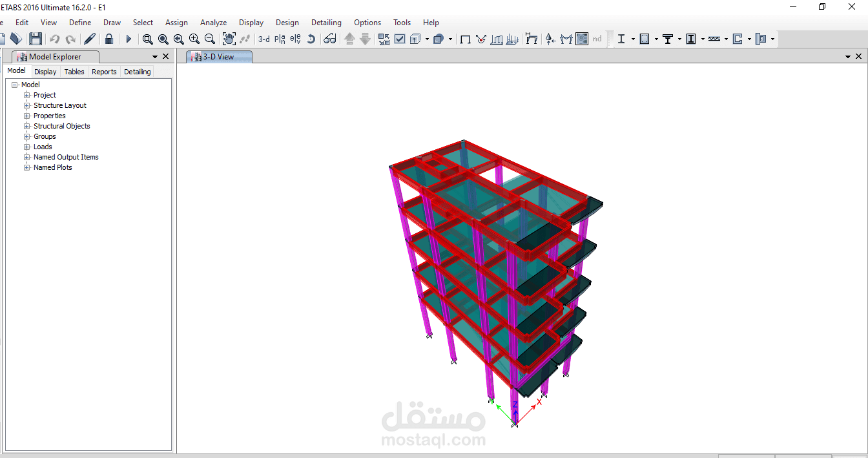Restore the previous zoom level
The height and width of the screenshot is (458, 868).
(x=179, y=39)
